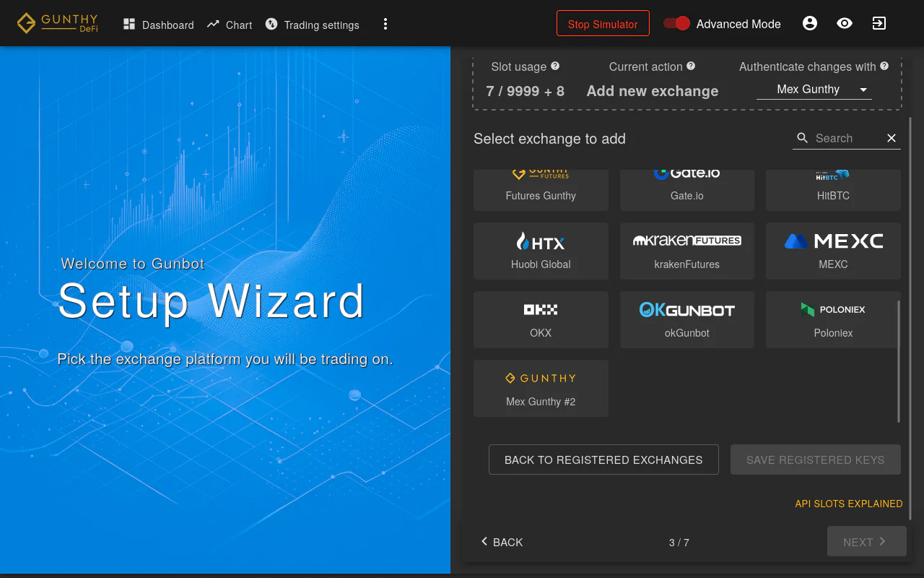Click the Add new exchange text
924x578 pixels.
click(x=653, y=91)
